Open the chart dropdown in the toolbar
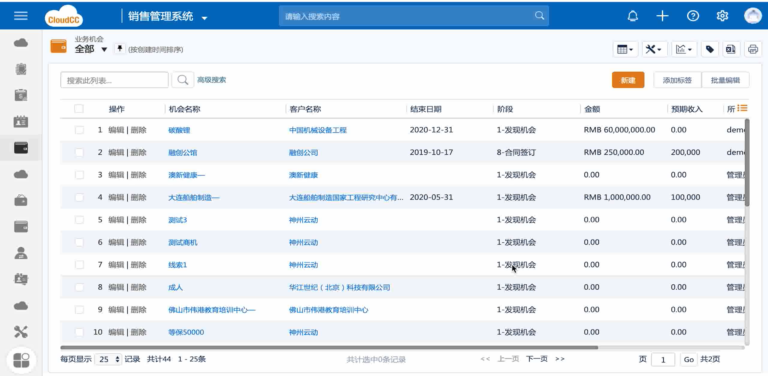 (683, 49)
